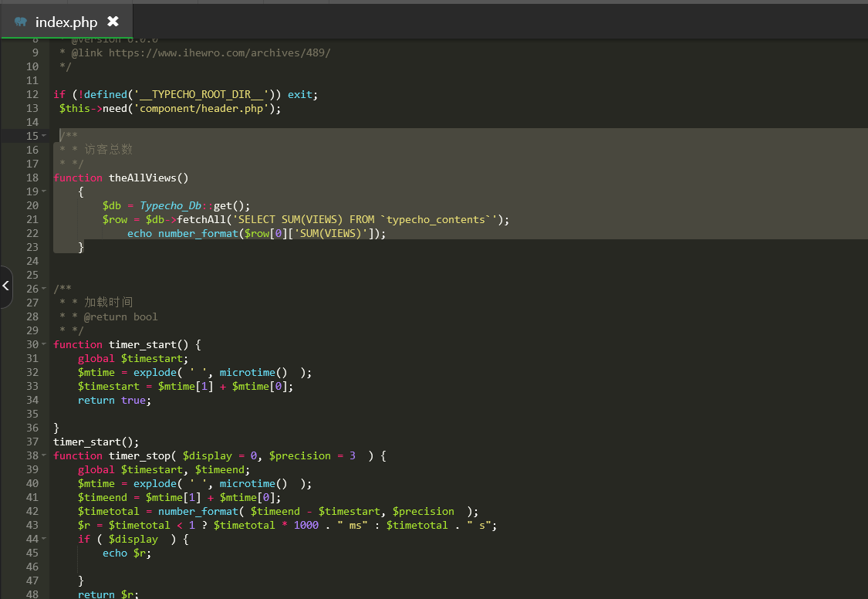Click line number 12 in the gutter
This screenshot has width=868, height=599.
coord(32,95)
